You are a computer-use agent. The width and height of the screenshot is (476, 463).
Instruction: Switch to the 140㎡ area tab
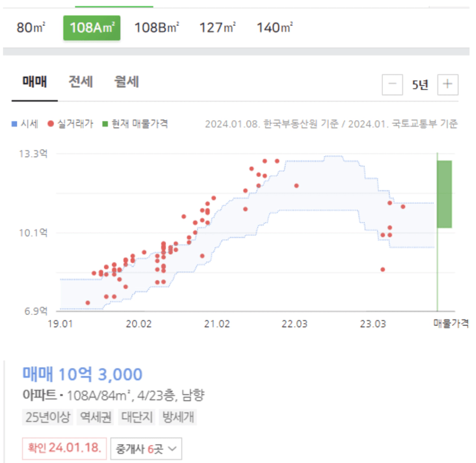275,28
